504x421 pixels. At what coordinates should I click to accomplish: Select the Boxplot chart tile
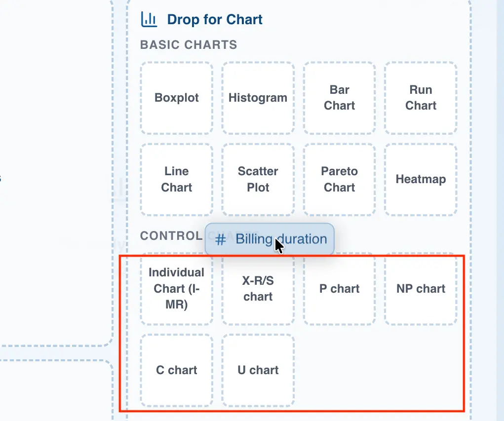[176, 97]
